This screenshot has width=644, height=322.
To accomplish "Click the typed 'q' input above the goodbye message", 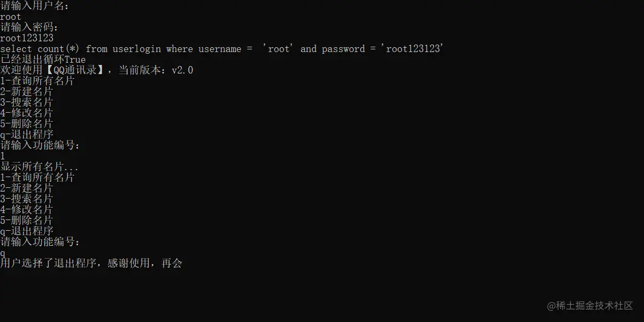I will [x=3, y=253].
